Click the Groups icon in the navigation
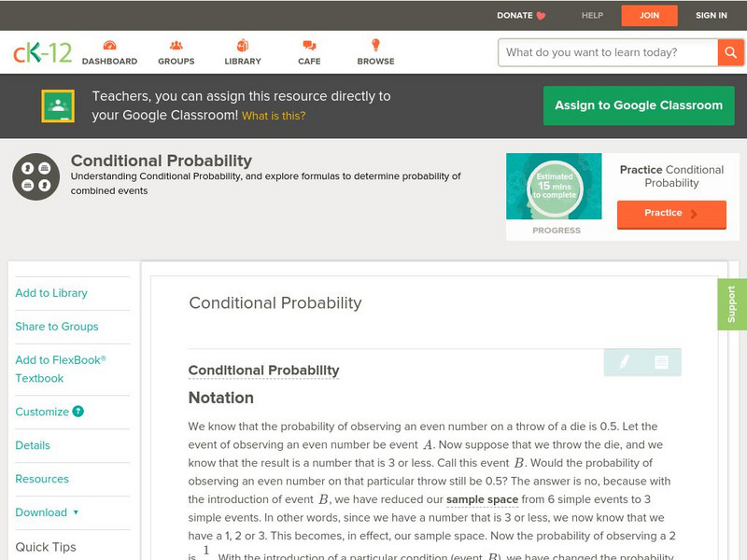 tap(176, 44)
